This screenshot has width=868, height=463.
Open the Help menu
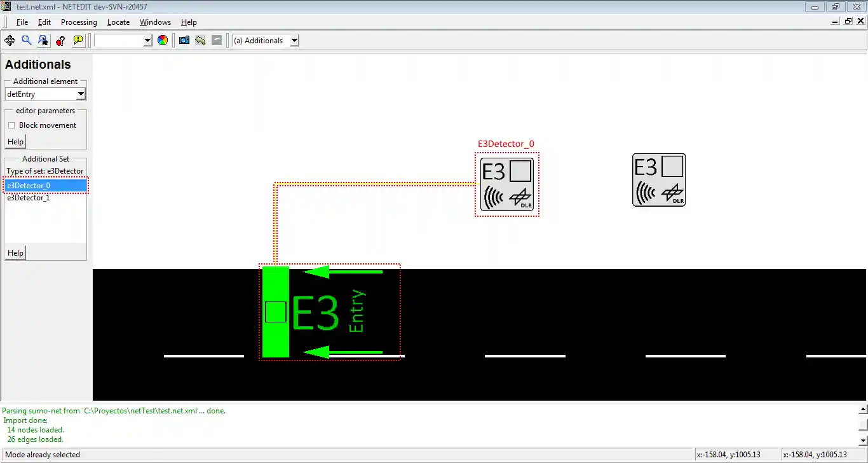[189, 22]
